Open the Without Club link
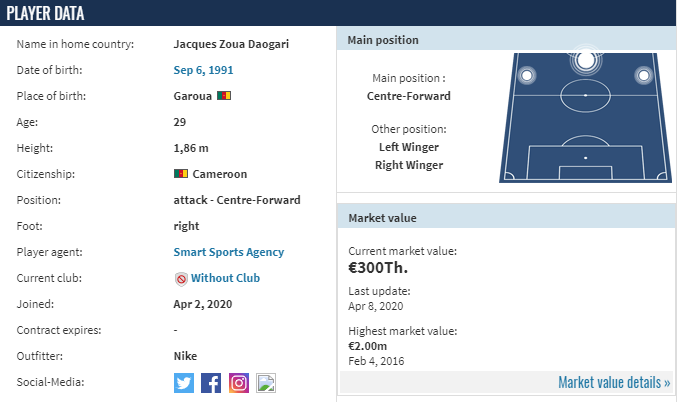 (225, 278)
